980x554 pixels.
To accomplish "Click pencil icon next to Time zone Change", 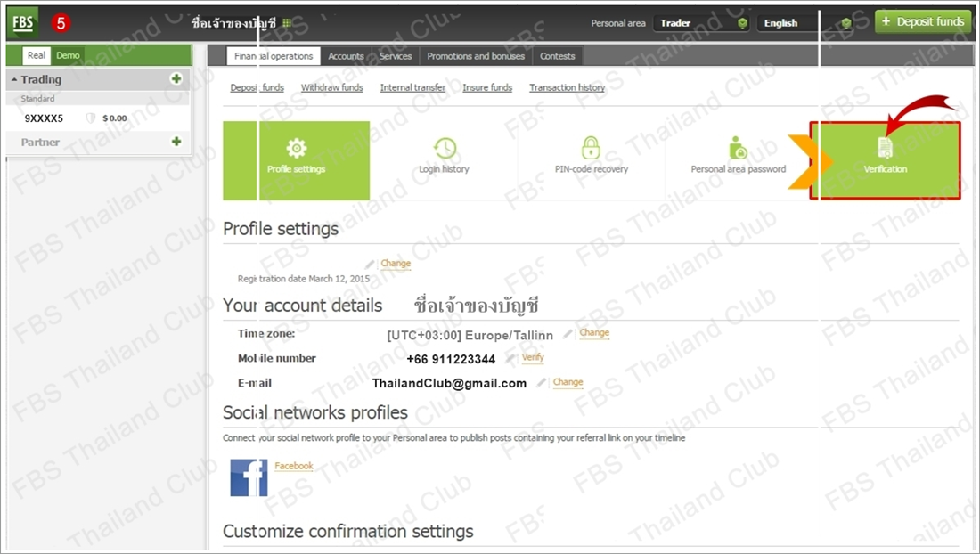I will tap(568, 334).
